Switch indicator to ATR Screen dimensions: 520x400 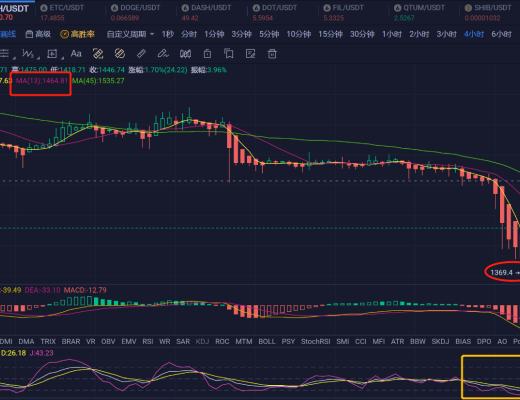(x=397, y=342)
